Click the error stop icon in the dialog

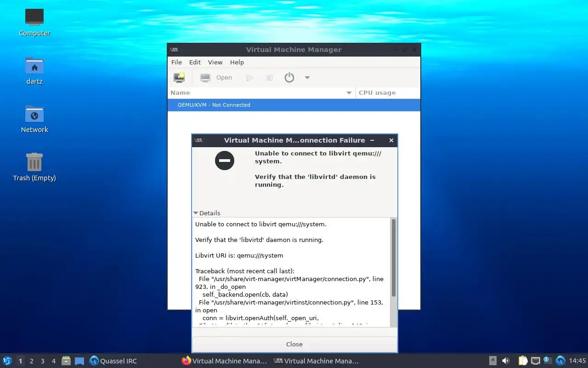point(225,161)
